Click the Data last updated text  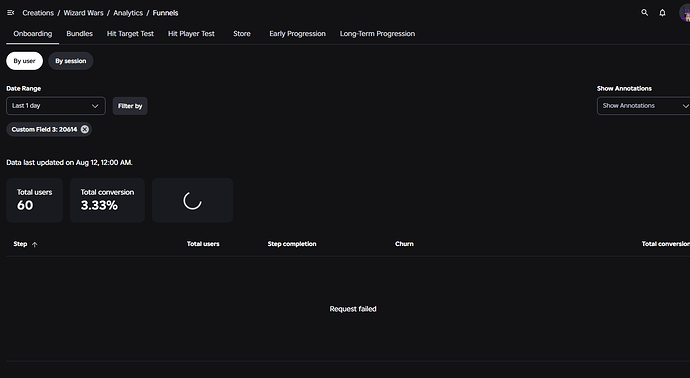[69, 162]
